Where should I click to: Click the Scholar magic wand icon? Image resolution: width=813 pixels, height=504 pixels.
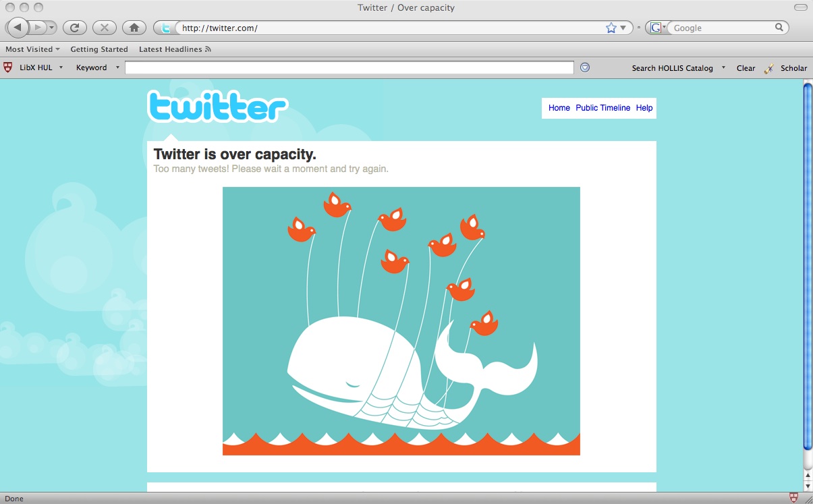(x=769, y=68)
